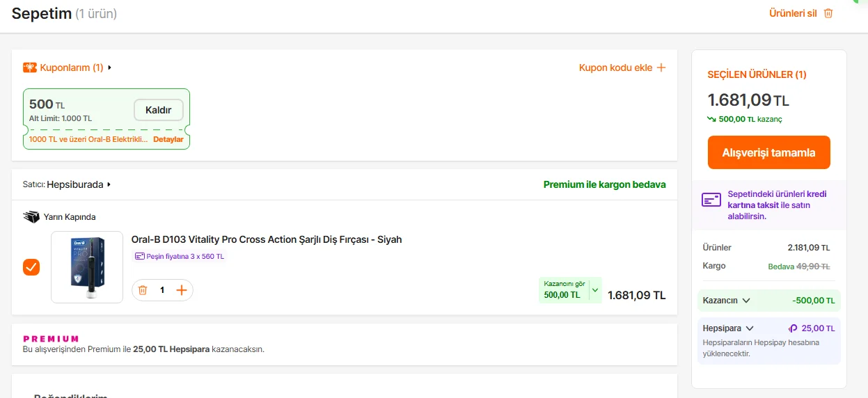This screenshot has width=868, height=398.
Task: Click the Kuponlarım gift coupon icon
Action: coord(30,67)
